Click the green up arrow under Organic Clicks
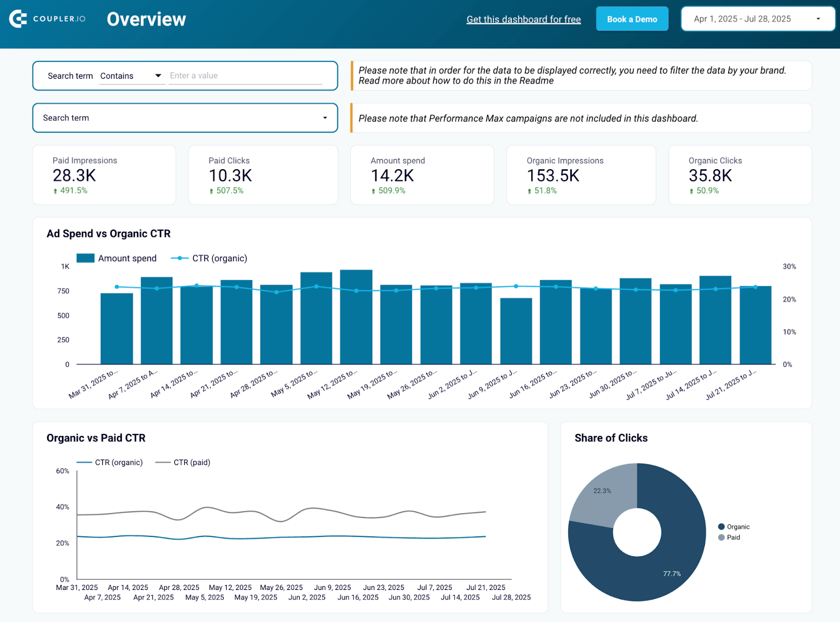The width and height of the screenshot is (840, 622). [x=691, y=191]
